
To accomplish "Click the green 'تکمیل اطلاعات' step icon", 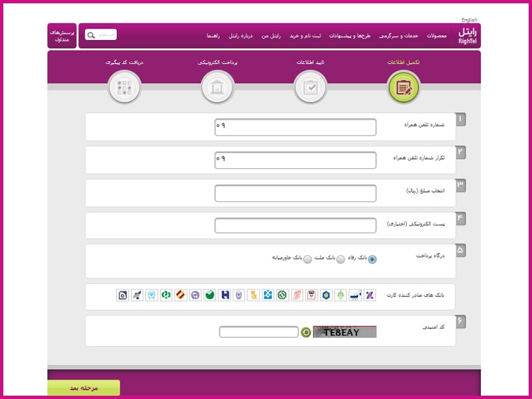I will (x=404, y=88).
